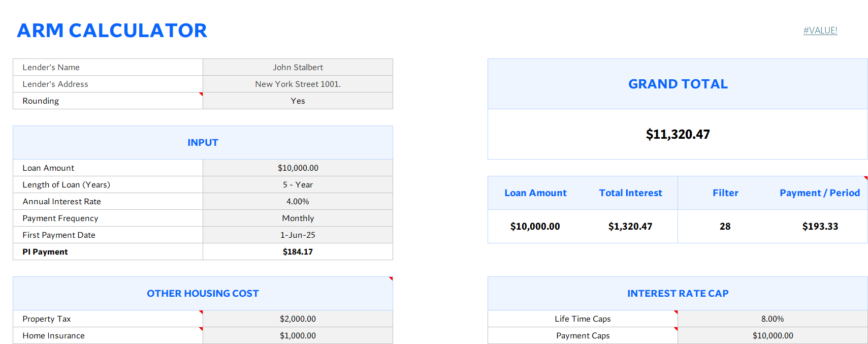Click the GRAND TOTAL header
868x344 pixels.
pyautogui.click(x=678, y=84)
